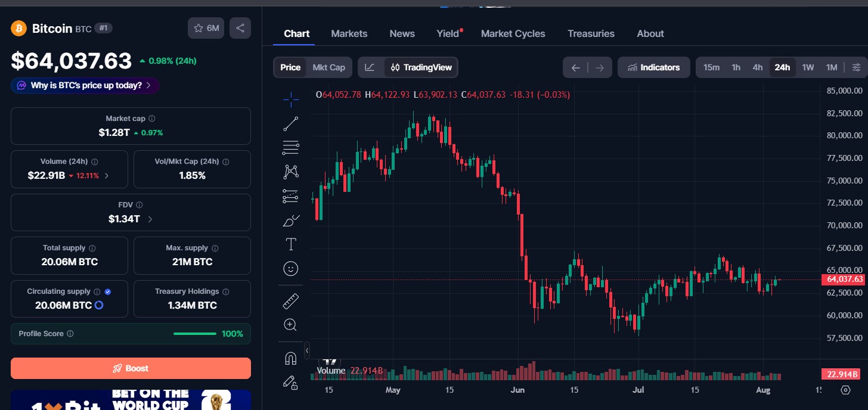Open the Indicators menu button
868x410 pixels.
coord(654,67)
